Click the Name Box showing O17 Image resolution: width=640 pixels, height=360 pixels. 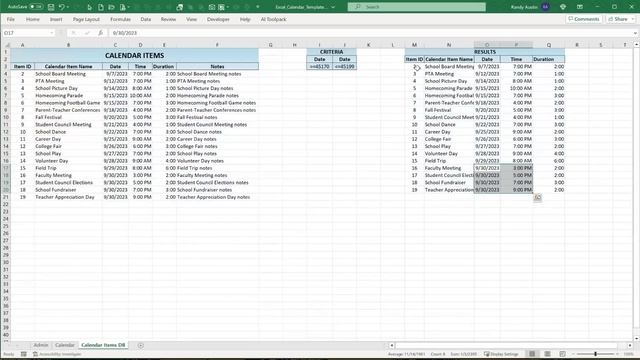[x=25, y=33]
